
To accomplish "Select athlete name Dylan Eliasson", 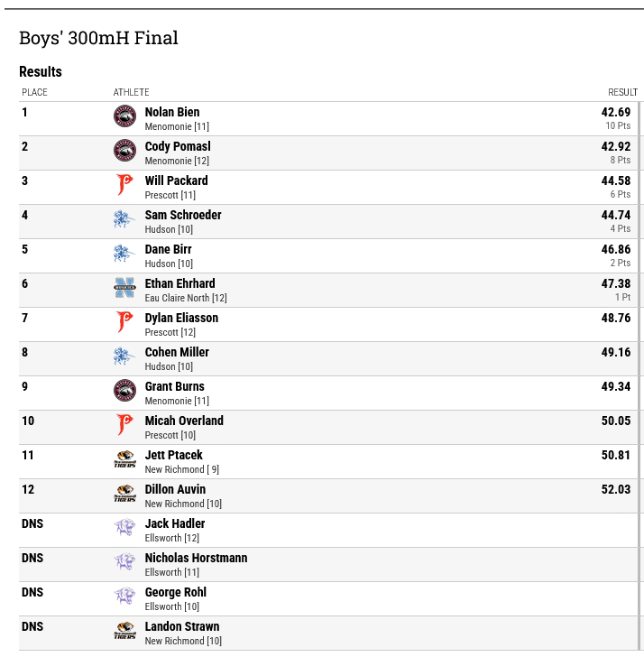I will [x=181, y=318].
